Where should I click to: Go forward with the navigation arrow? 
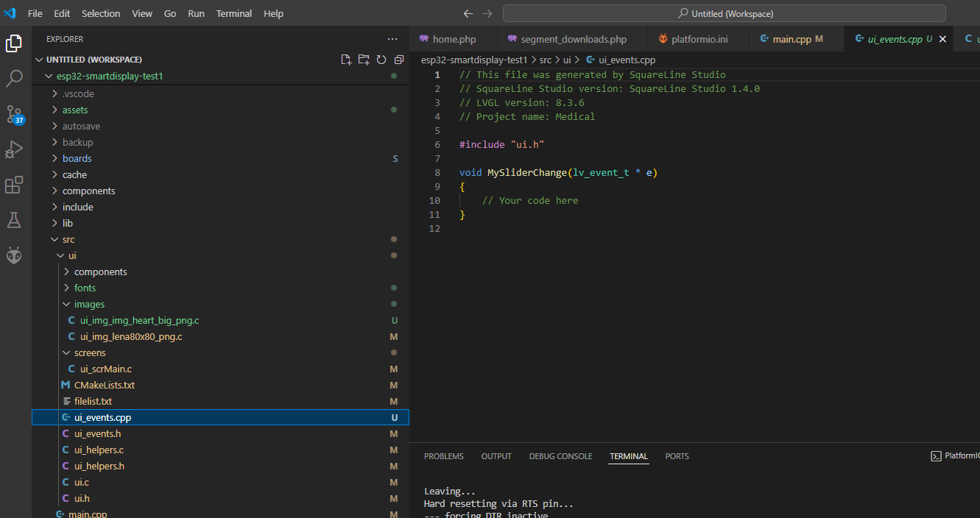tap(487, 13)
